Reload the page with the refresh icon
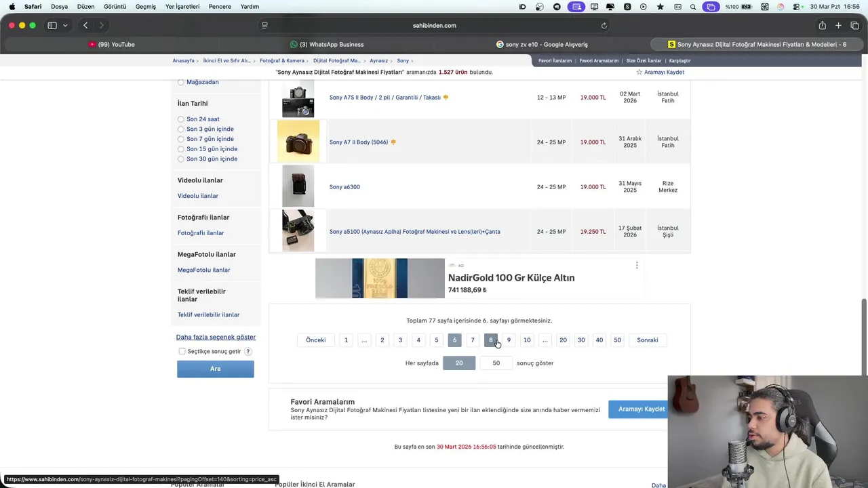 pyautogui.click(x=604, y=26)
